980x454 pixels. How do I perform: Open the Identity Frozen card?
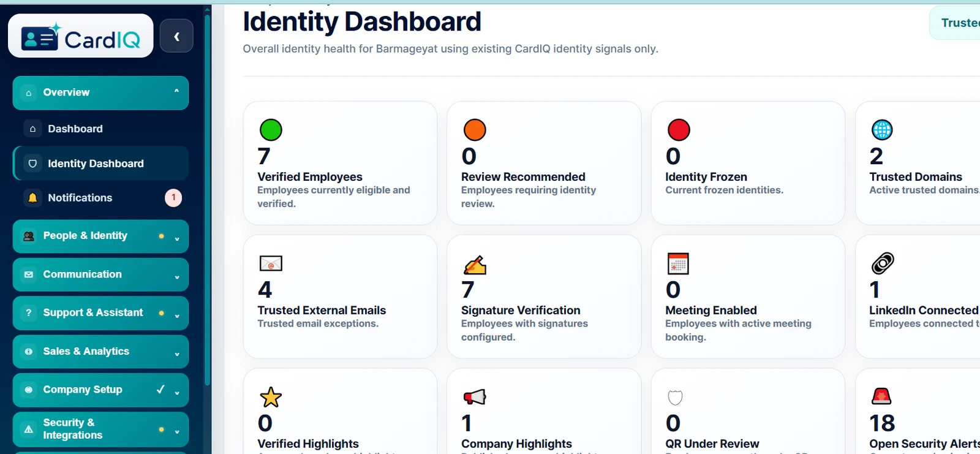click(x=748, y=163)
